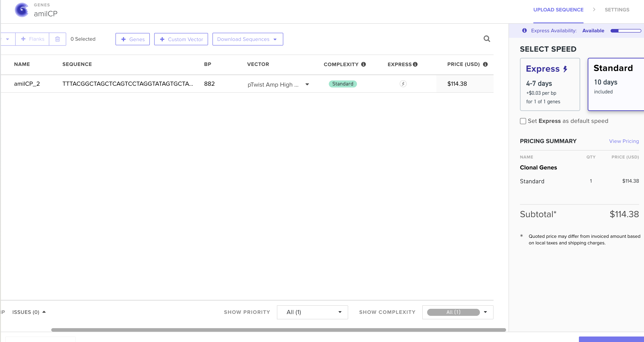
Task: Select the trash delete icon
Action: pos(57,39)
